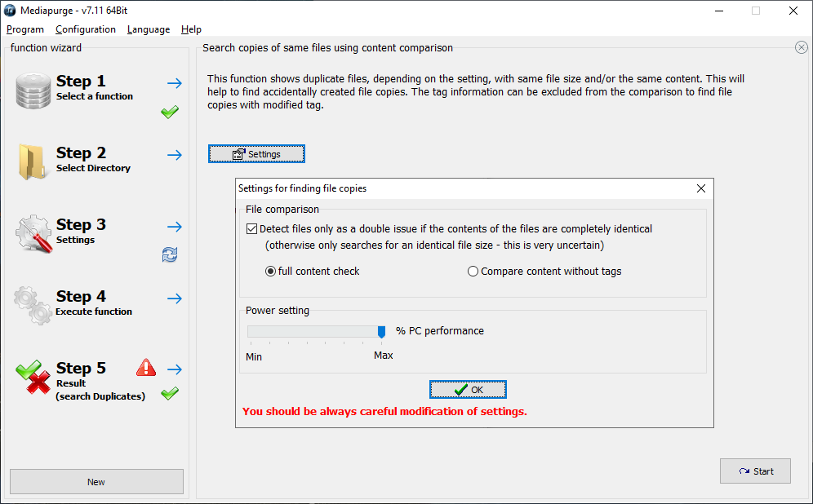Click the Step 2 folder icon
Viewport: 813px width, 504px height.
(x=32, y=161)
